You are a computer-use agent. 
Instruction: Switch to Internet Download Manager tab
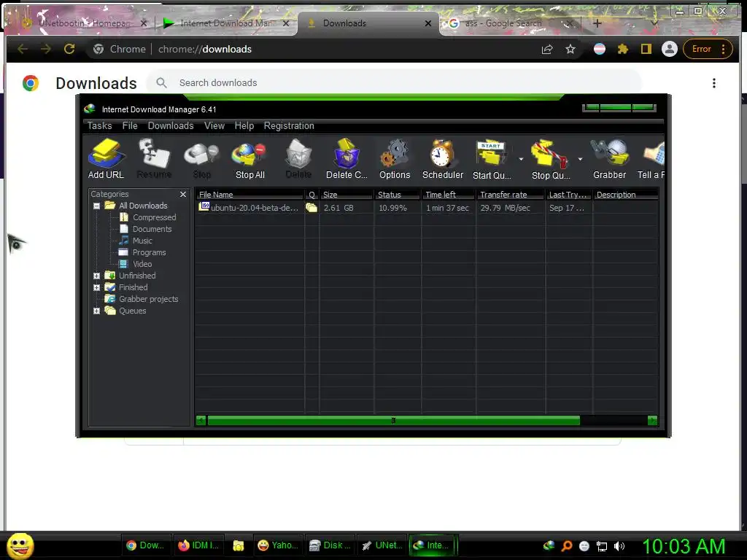[x=226, y=23]
